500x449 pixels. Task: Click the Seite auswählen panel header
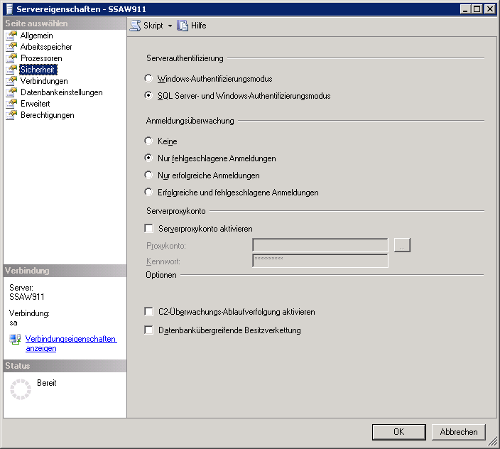(x=65, y=23)
